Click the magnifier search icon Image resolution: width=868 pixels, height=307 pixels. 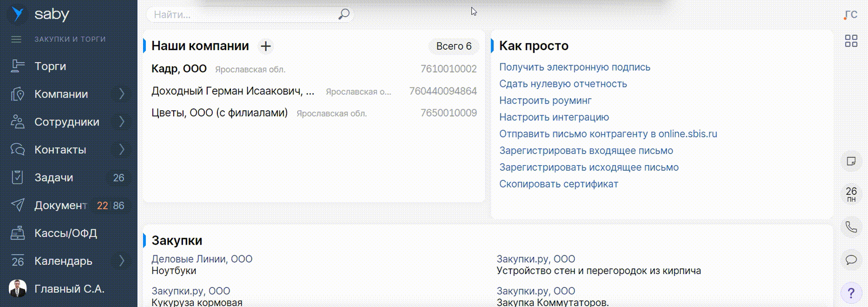(343, 14)
